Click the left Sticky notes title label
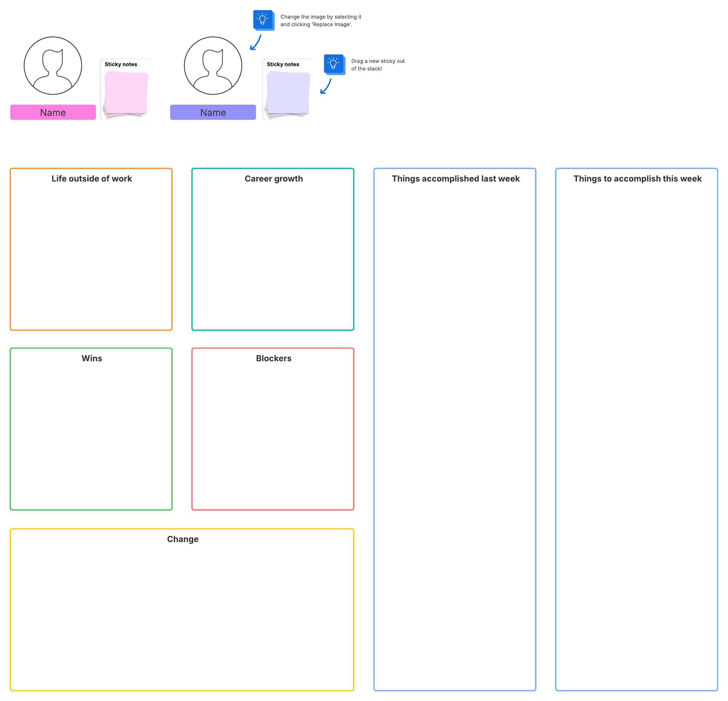The image size is (728, 701). click(121, 64)
